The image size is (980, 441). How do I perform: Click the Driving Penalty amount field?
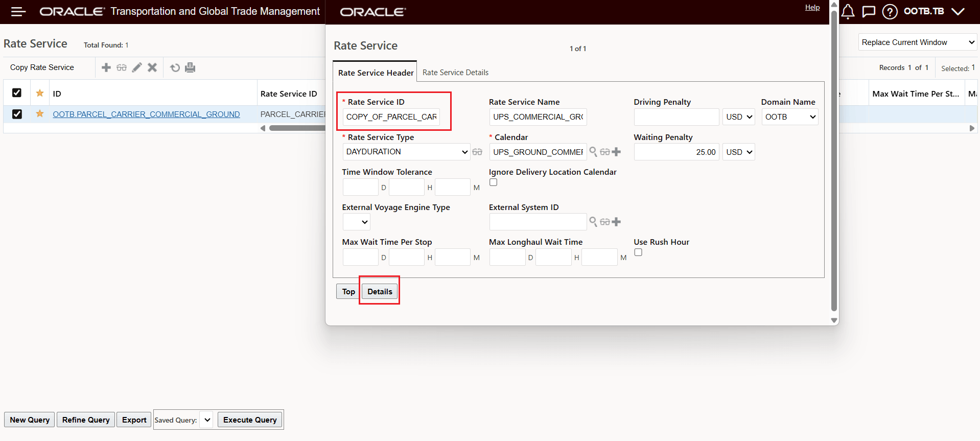click(x=676, y=117)
